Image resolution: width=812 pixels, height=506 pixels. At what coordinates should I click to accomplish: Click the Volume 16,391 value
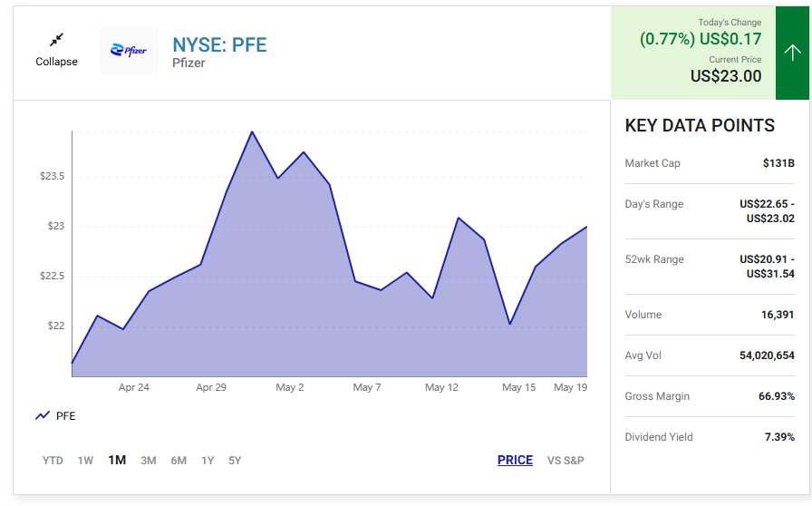(778, 315)
